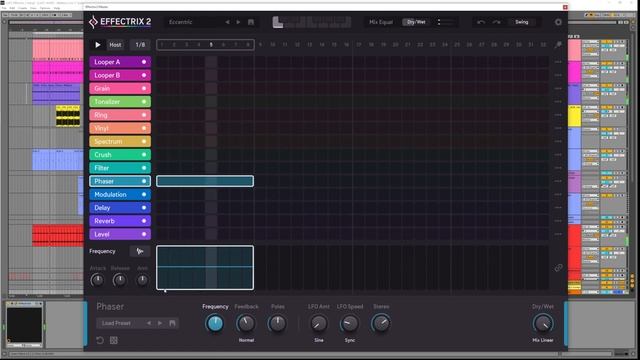This screenshot has height=360, width=640.
Task: Click the Frequency modulation lane envelope box
Action: coord(205,268)
